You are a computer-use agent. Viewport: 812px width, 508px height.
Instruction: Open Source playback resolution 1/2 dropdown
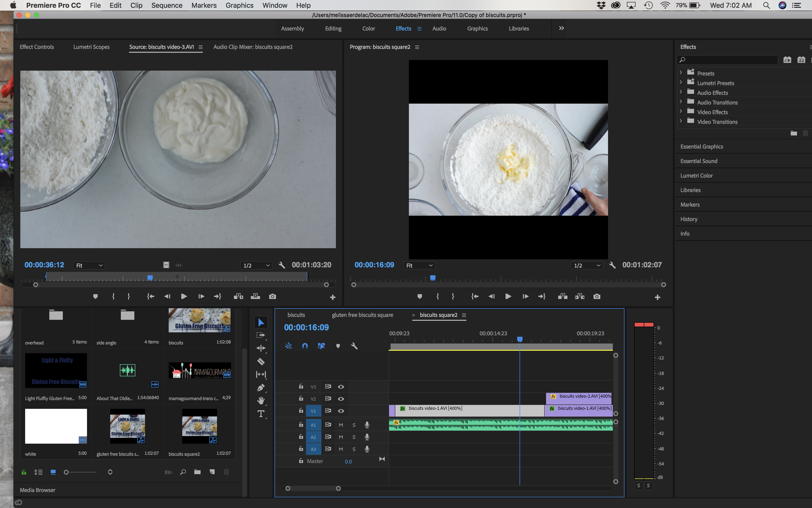click(256, 265)
